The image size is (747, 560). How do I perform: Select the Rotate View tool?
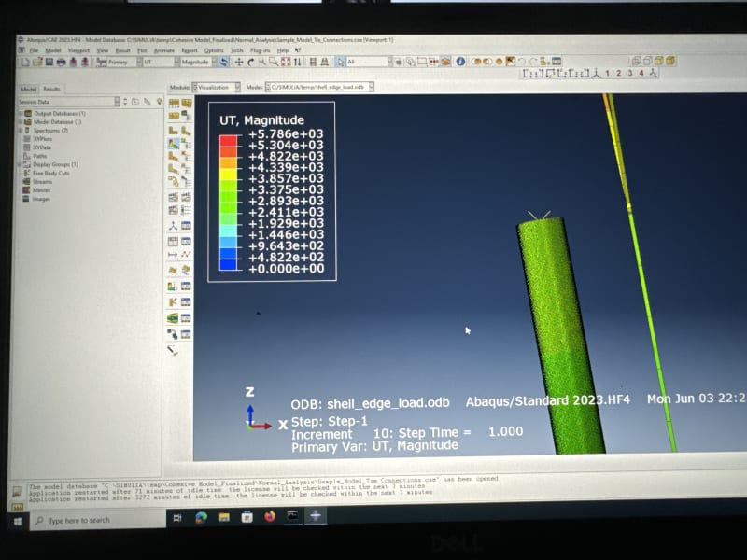[x=250, y=62]
